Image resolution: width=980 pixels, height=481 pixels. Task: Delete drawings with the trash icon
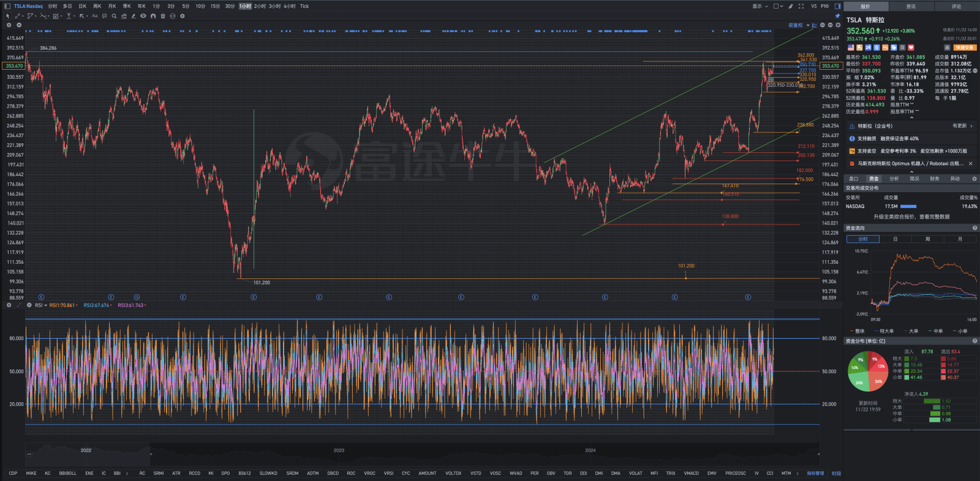[x=163, y=16]
